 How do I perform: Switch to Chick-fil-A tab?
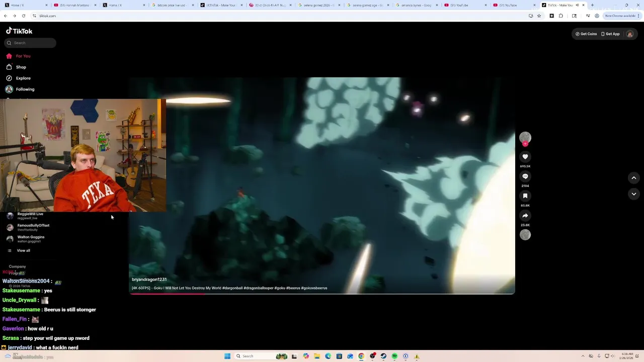click(270, 5)
